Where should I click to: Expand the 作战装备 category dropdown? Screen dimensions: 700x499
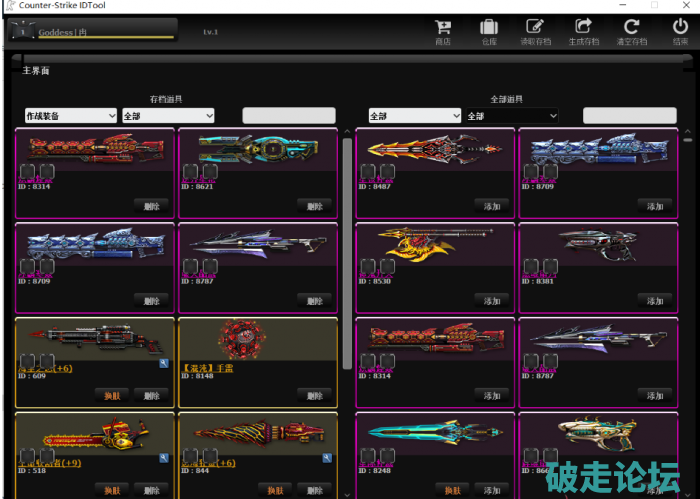70,116
